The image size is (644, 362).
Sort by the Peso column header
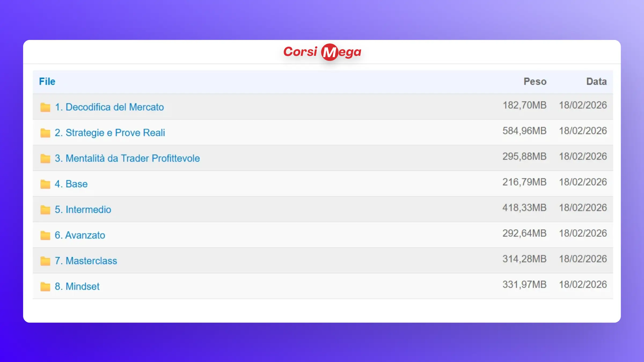[x=535, y=82]
